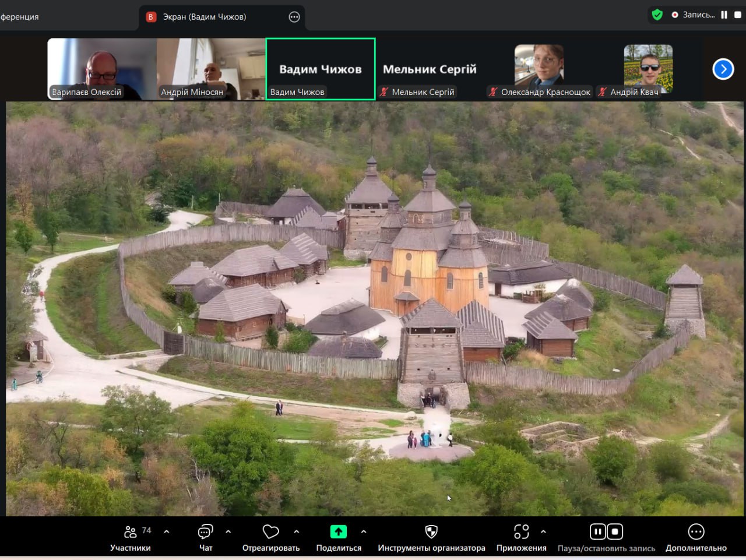The height and width of the screenshot is (560, 746).
Task: Open the Приложения apps icon
Action: pos(521,532)
